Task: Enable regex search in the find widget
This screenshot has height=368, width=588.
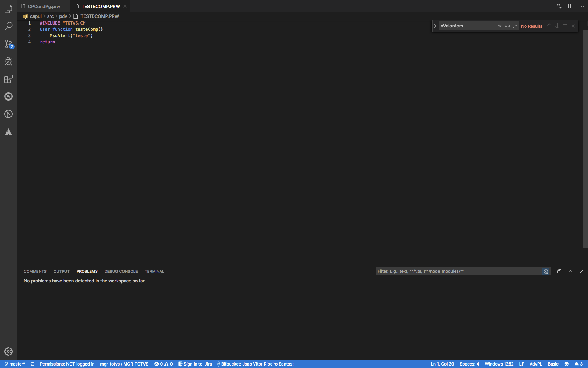Action: coord(514,26)
